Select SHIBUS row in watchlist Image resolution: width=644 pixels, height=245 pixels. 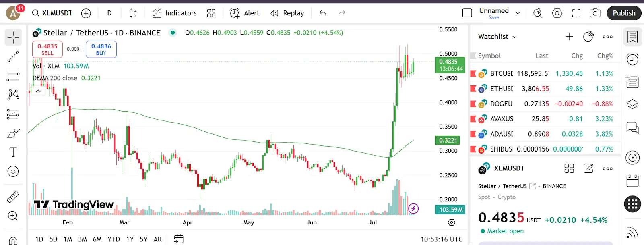click(545, 149)
